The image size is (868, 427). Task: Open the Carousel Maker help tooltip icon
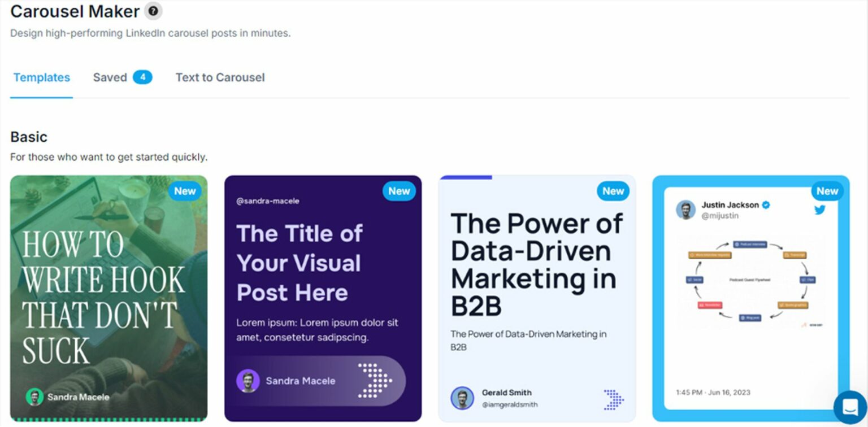(151, 11)
